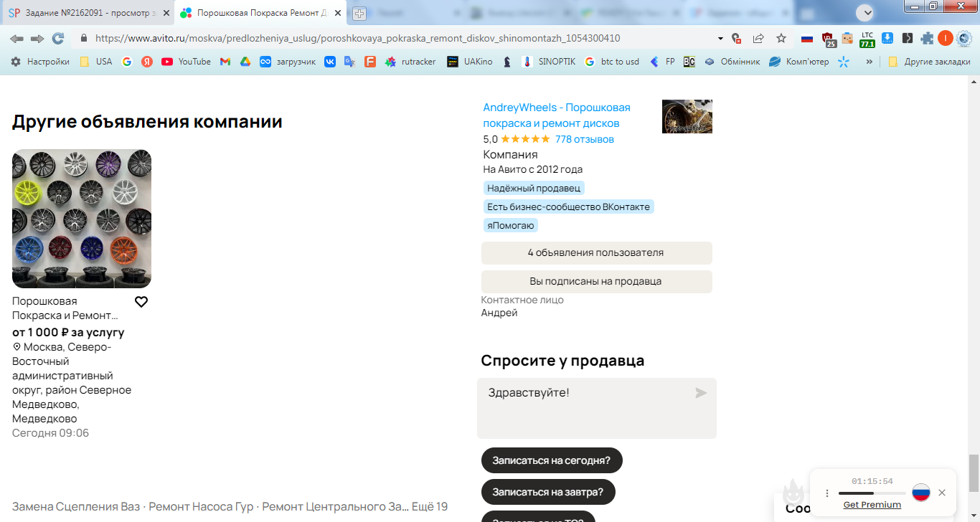
Task: Open the Russian flag VPN extension icon
Action: pos(807,39)
